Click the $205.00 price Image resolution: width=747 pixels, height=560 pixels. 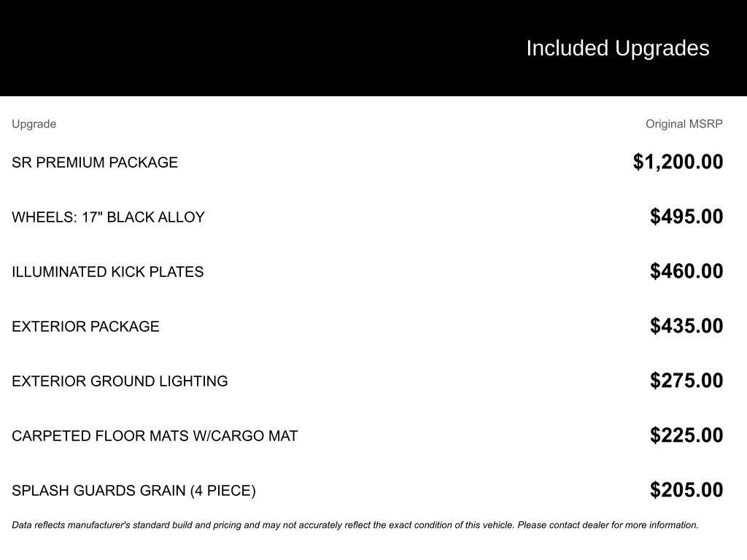point(686,490)
